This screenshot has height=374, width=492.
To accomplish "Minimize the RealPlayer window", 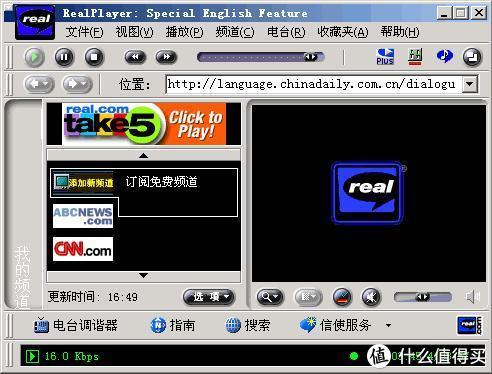I will (444, 13).
